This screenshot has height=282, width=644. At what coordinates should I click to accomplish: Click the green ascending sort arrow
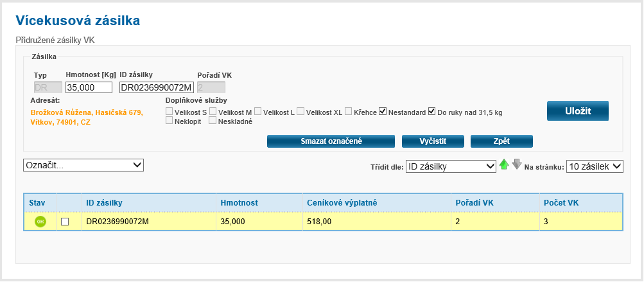504,165
